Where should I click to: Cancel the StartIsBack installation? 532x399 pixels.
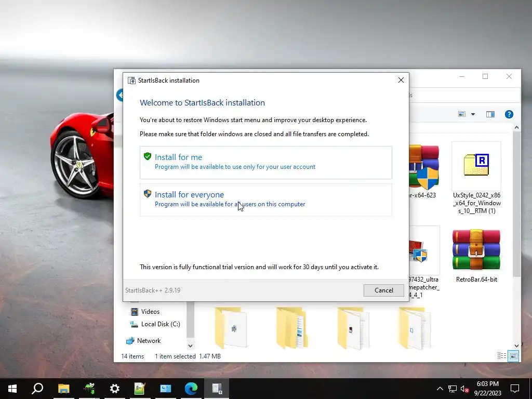(383, 290)
